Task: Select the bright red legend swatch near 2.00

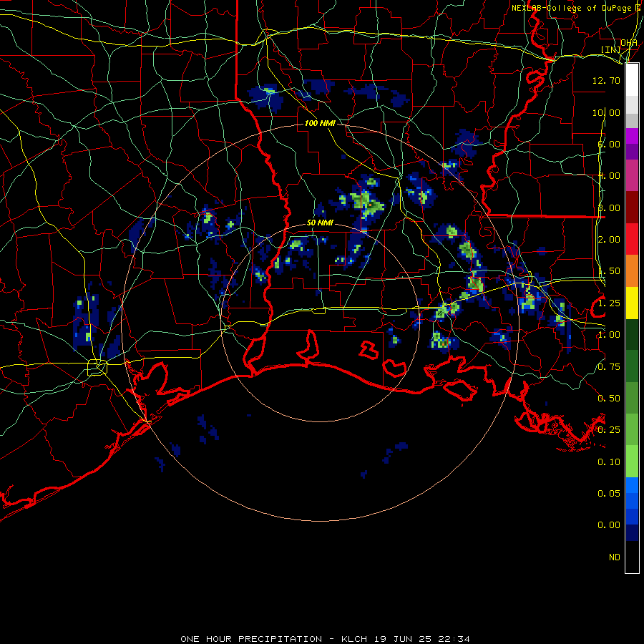Action: 632,239
